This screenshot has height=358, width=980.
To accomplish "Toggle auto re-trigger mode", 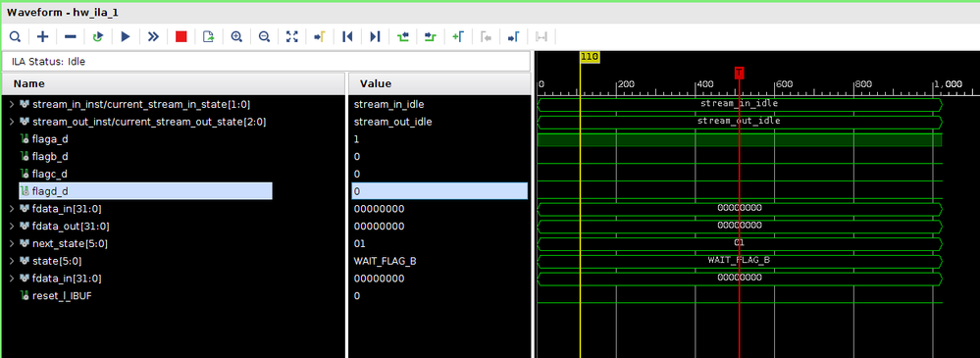I will (x=97, y=37).
